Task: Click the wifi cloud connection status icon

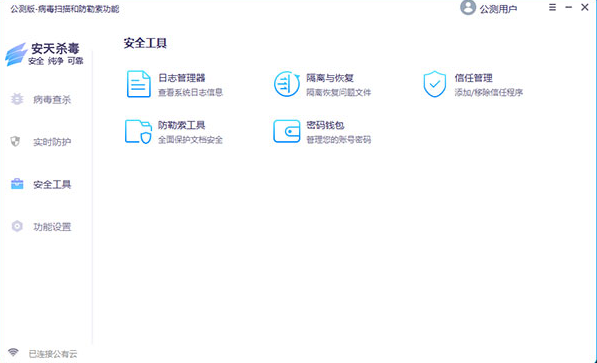Action: click(13, 352)
